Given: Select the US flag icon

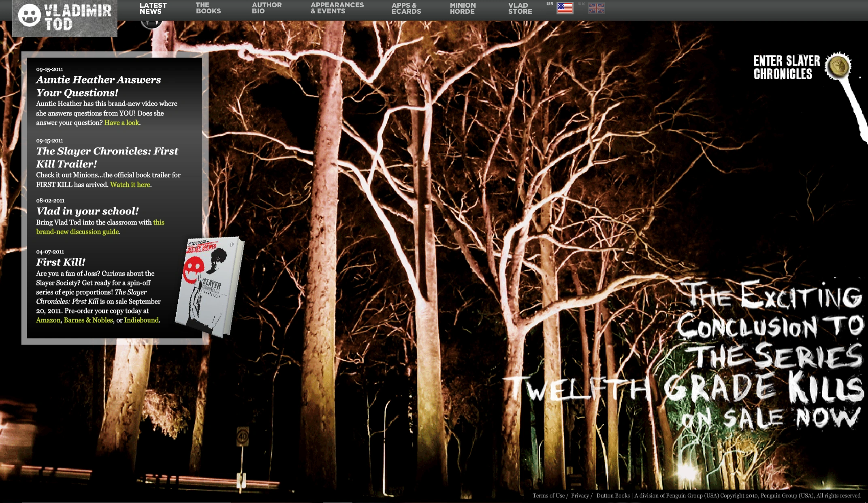Looking at the screenshot, I should pos(565,8).
